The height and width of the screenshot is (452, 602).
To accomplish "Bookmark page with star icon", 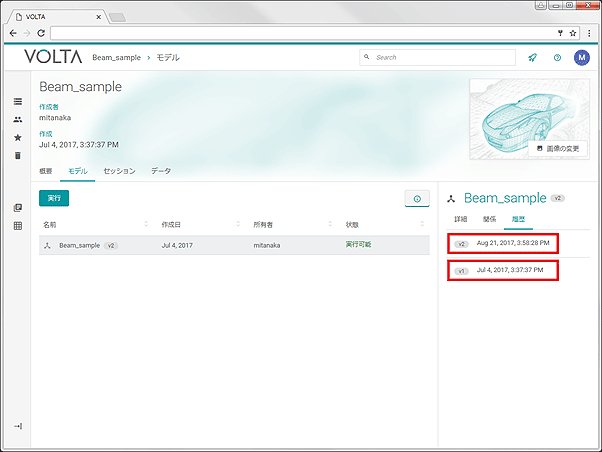I will pos(573,33).
